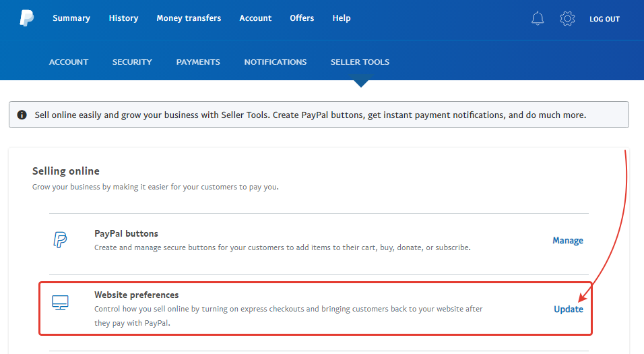The height and width of the screenshot is (354, 644).
Task: Switch to the ACCOUNT settings tab
Action: [69, 62]
